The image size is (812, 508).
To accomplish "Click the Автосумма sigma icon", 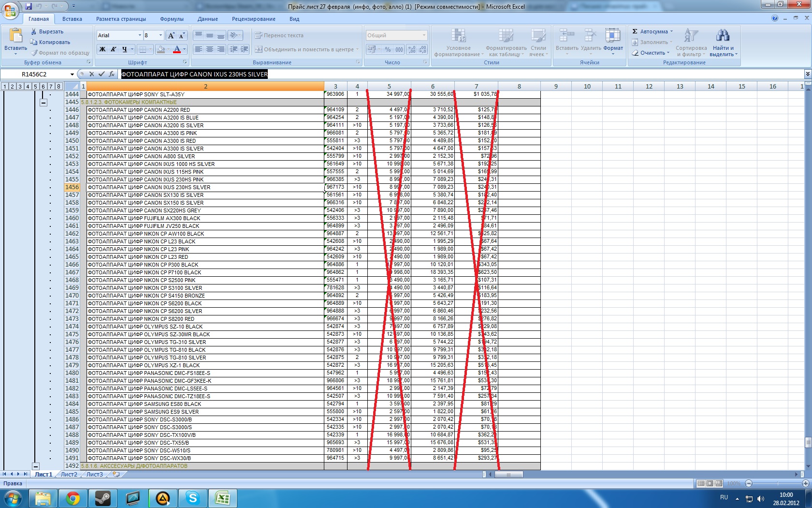I will [x=635, y=31].
